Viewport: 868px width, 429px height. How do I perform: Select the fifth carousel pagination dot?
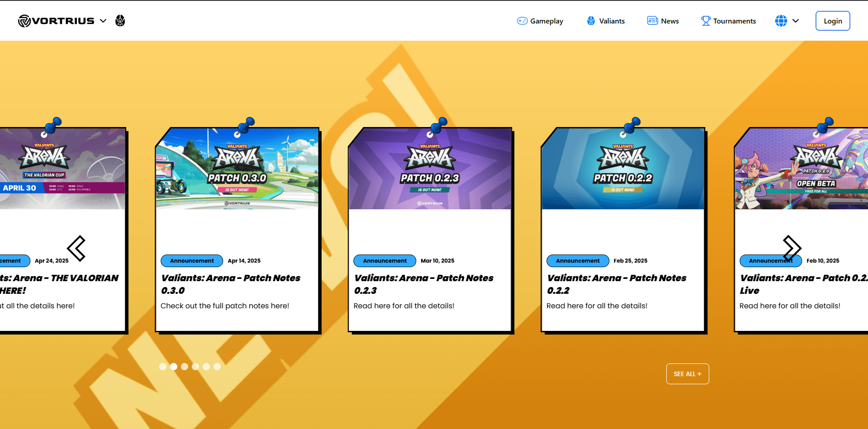pos(206,367)
